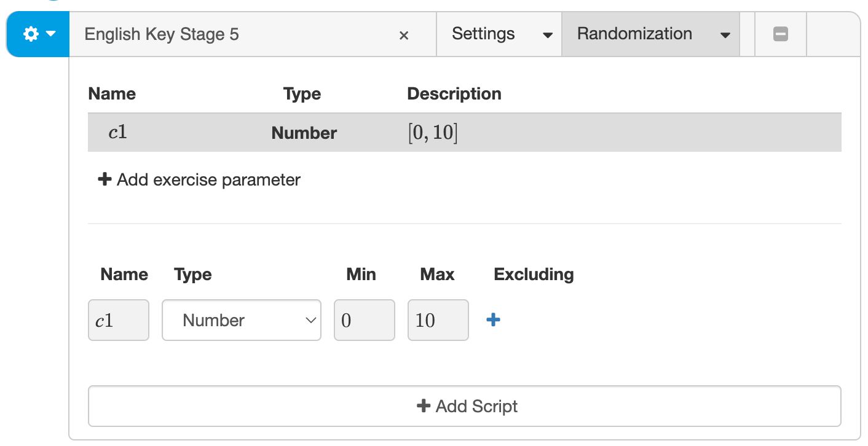Click the plus icon inside Add Script button
868x446 pixels.
click(x=424, y=405)
